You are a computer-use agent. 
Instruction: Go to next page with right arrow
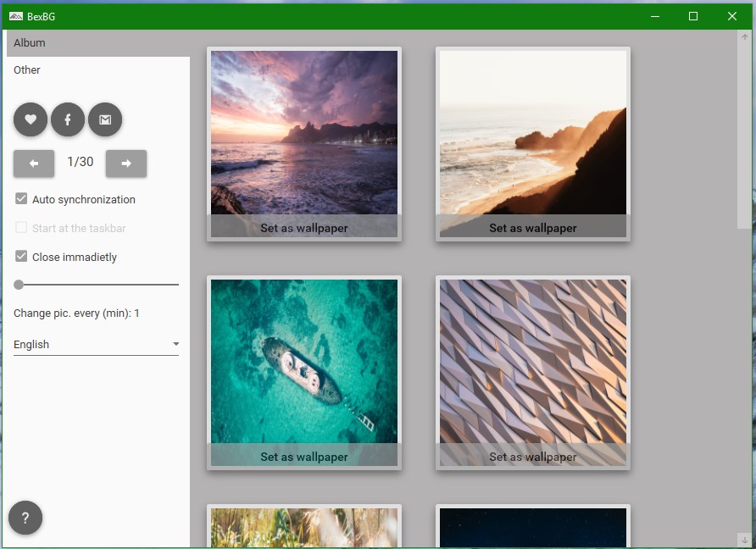coord(126,164)
